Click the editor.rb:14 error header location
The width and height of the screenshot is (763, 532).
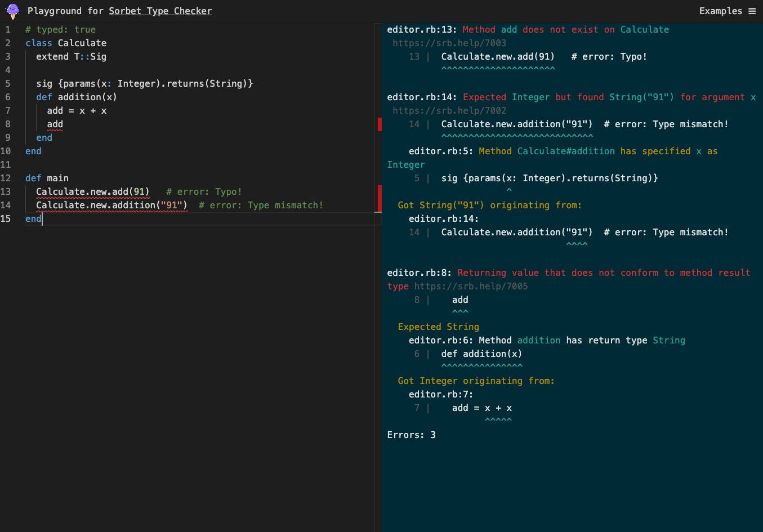tap(422, 97)
